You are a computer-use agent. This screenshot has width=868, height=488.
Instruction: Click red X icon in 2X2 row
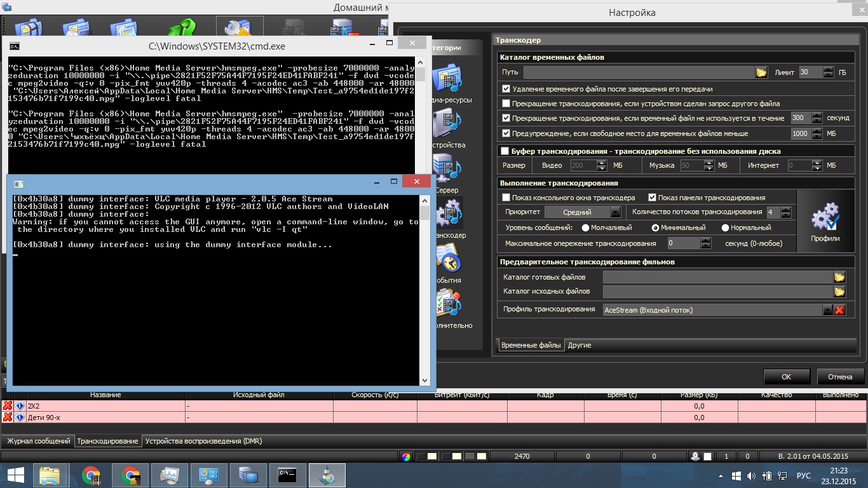click(x=8, y=405)
